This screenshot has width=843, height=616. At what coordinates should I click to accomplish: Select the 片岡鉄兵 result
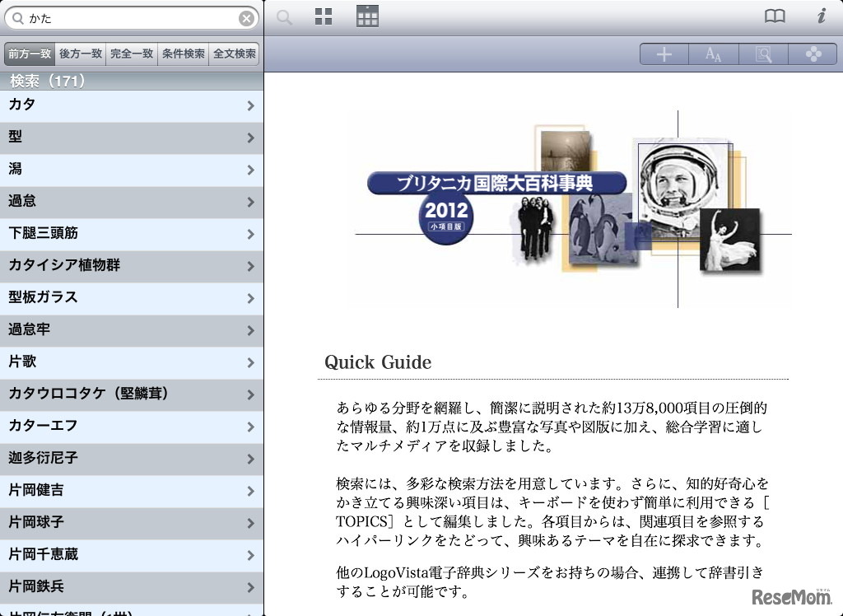click(x=132, y=587)
